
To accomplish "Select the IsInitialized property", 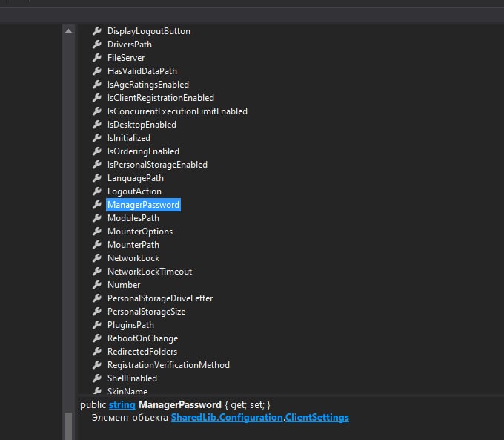I will 129,138.
